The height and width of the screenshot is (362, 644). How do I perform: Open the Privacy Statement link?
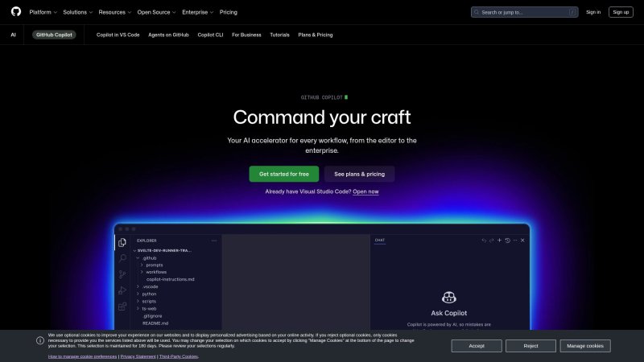(138, 356)
